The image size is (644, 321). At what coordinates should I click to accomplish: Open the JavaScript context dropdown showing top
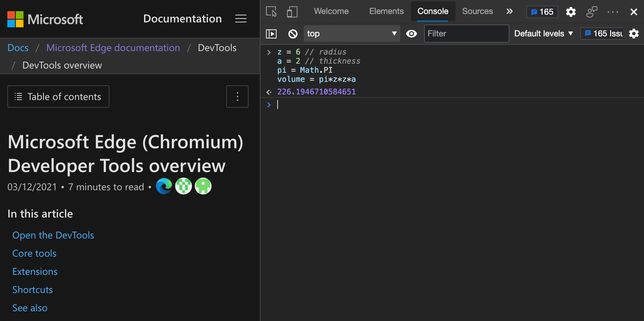[x=352, y=34]
